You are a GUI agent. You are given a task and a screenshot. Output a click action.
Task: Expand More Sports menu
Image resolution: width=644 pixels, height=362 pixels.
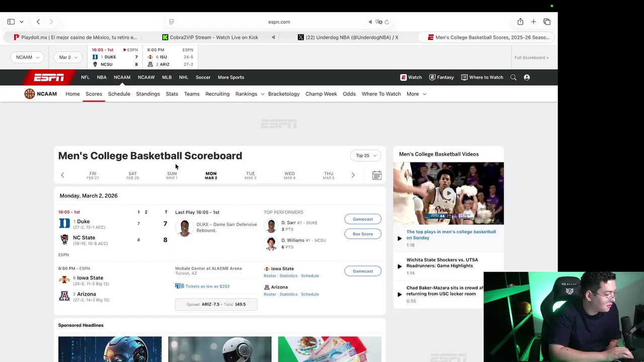click(231, 77)
